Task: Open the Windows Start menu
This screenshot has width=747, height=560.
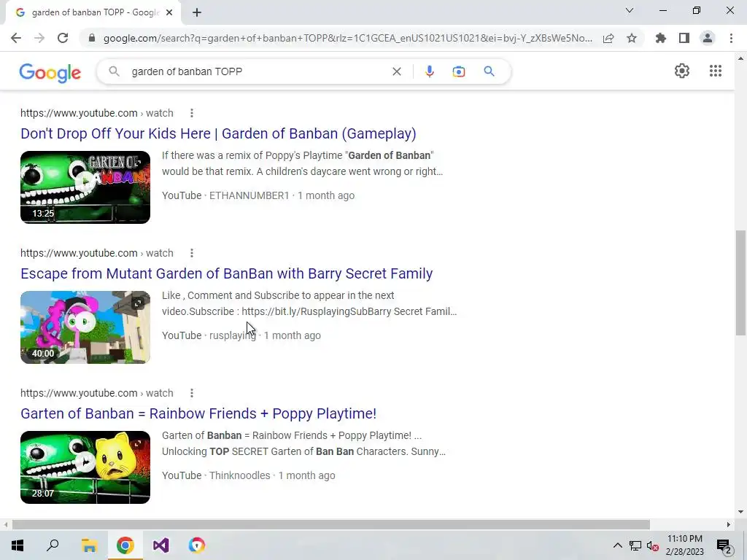Action: pos(18,545)
